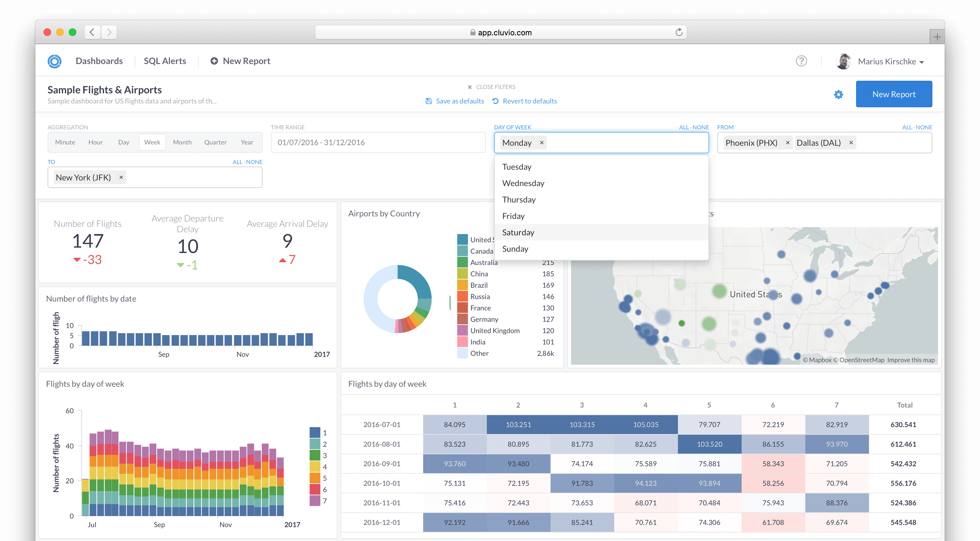Click the settings gear icon
Screen dimensions: 980x541
pyautogui.click(x=838, y=94)
